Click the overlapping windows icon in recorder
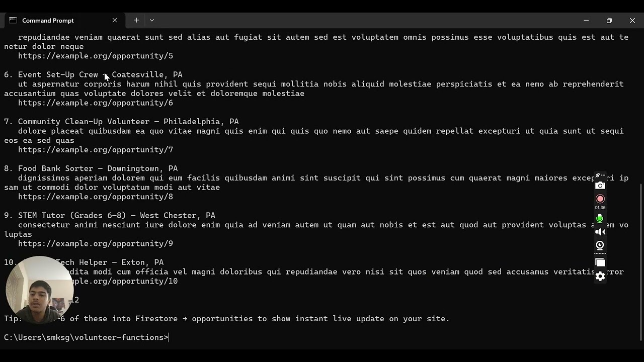 pyautogui.click(x=600, y=262)
